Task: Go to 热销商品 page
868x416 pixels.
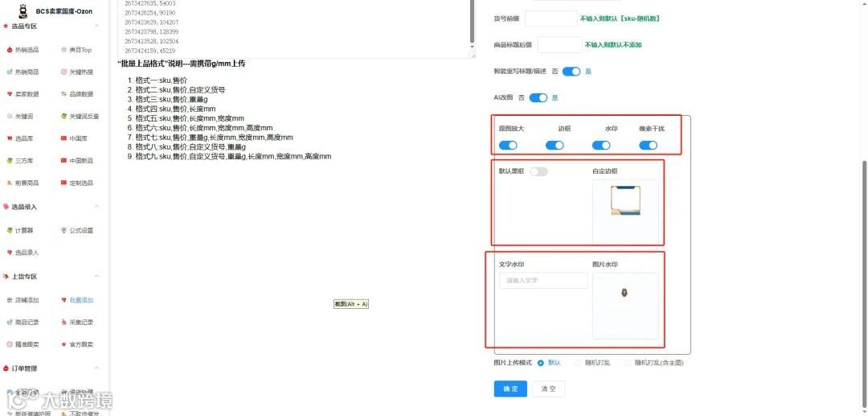Action: pos(23,72)
